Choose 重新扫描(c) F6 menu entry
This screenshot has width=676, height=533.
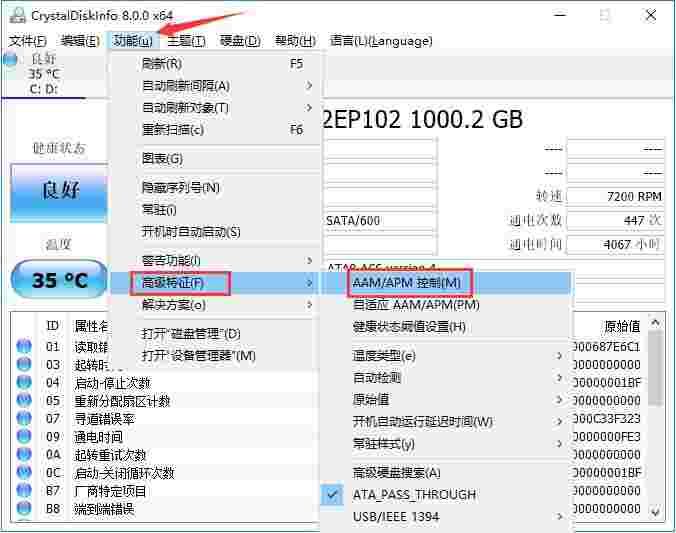(x=215, y=129)
